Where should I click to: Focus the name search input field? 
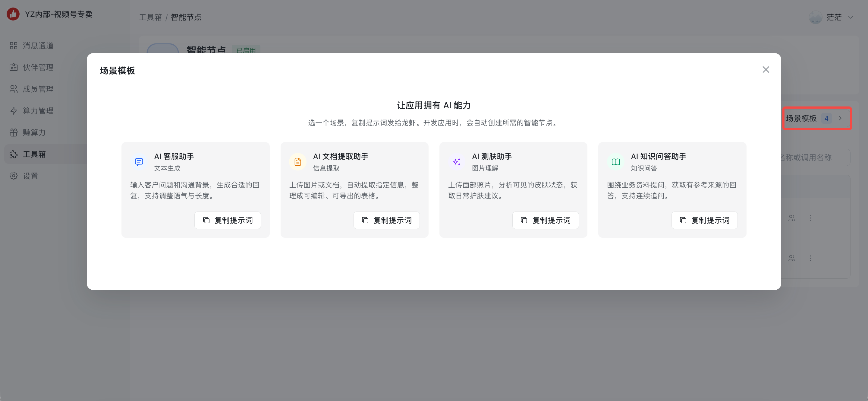816,158
